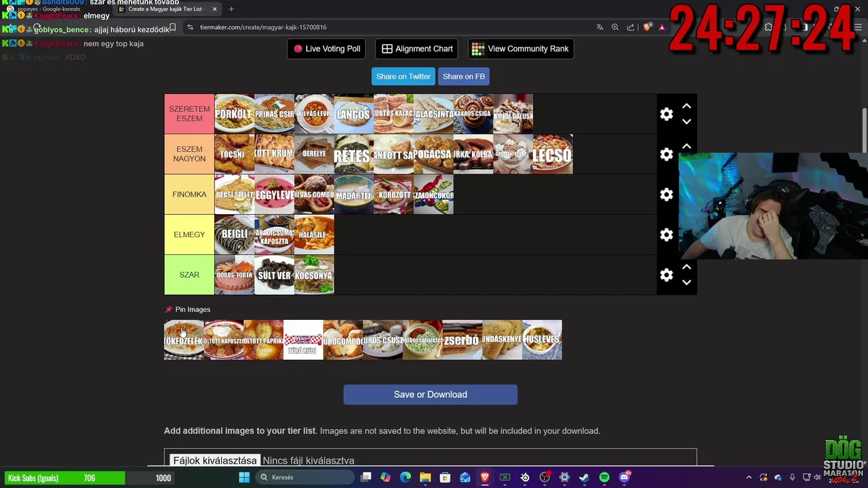Share tier list on Twitter
Viewport: 868px width, 488px height.
click(x=403, y=77)
